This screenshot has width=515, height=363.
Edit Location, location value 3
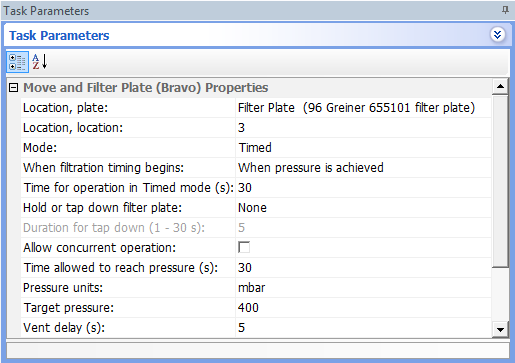pyautogui.click(x=363, y=128)
